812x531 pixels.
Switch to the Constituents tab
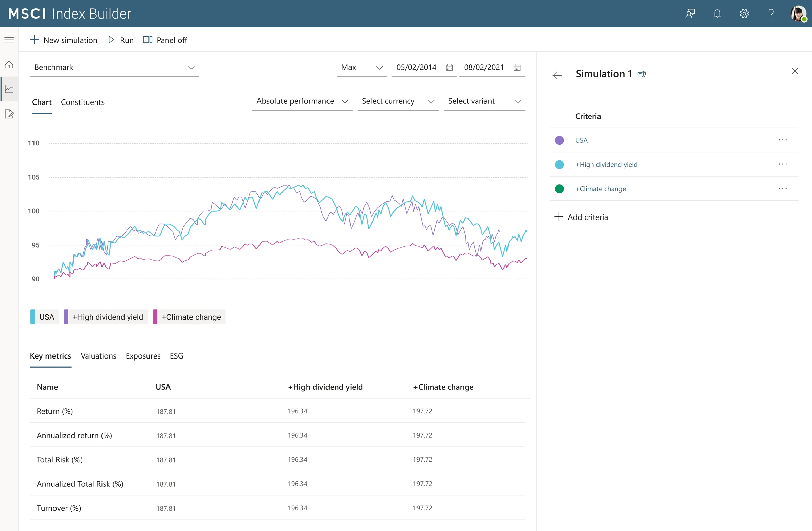click(83, 102)
